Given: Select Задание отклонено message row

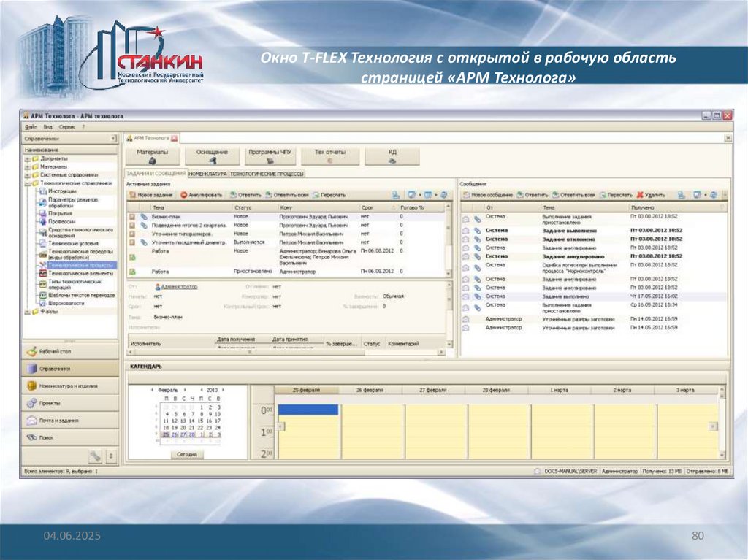Looking at the screenshot, I should [594, 239].
